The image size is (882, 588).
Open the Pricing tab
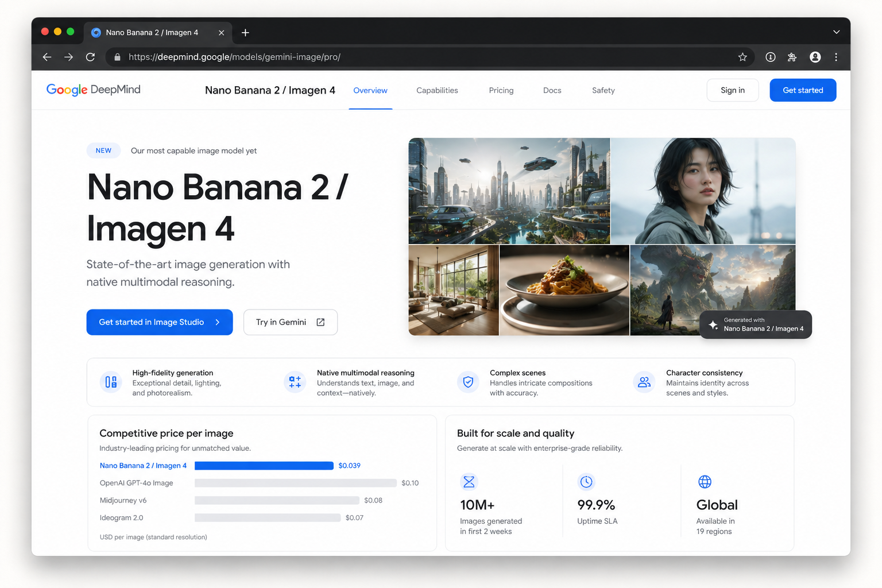(501, 90)
